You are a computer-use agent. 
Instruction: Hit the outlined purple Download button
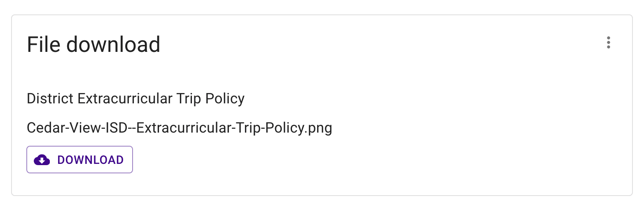79,160
